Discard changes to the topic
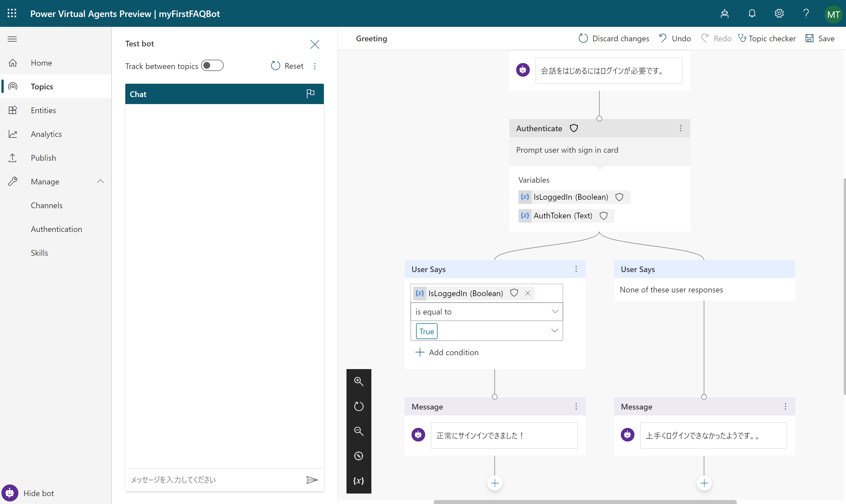The image size is (846, 504). (x=613, y=38)
